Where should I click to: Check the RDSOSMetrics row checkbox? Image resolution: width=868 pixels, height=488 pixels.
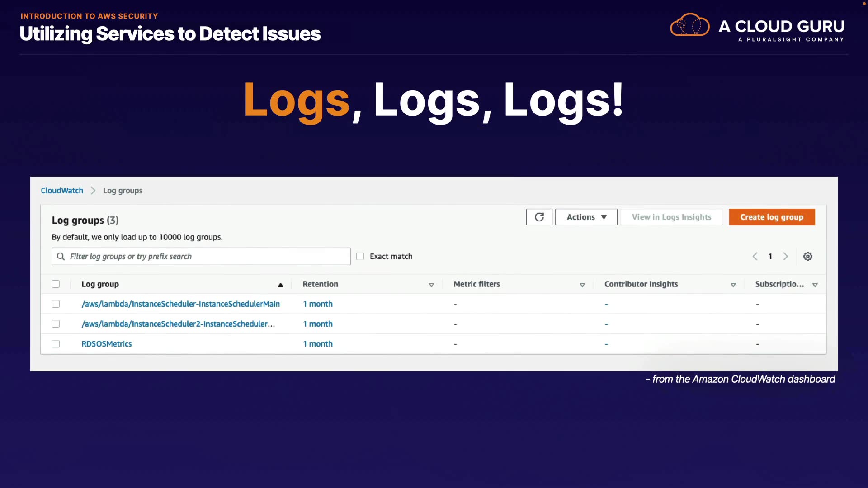point(56,344)
